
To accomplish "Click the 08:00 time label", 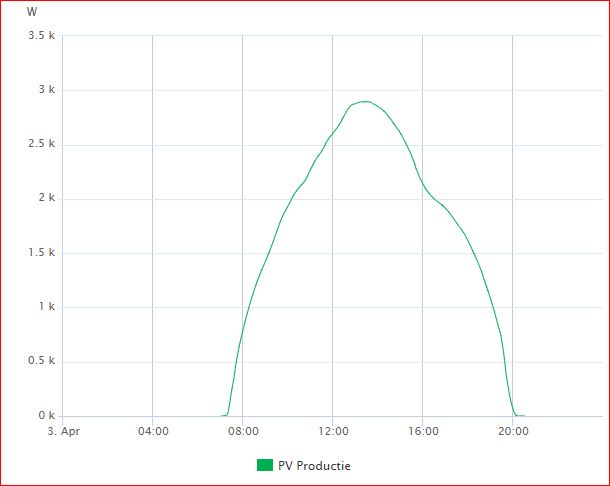I will point(243,431).
